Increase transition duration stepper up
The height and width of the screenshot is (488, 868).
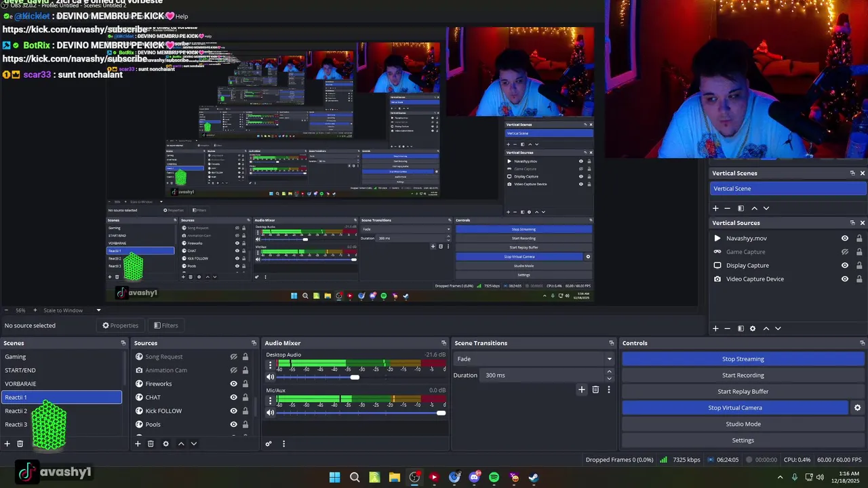click(609, 372)
